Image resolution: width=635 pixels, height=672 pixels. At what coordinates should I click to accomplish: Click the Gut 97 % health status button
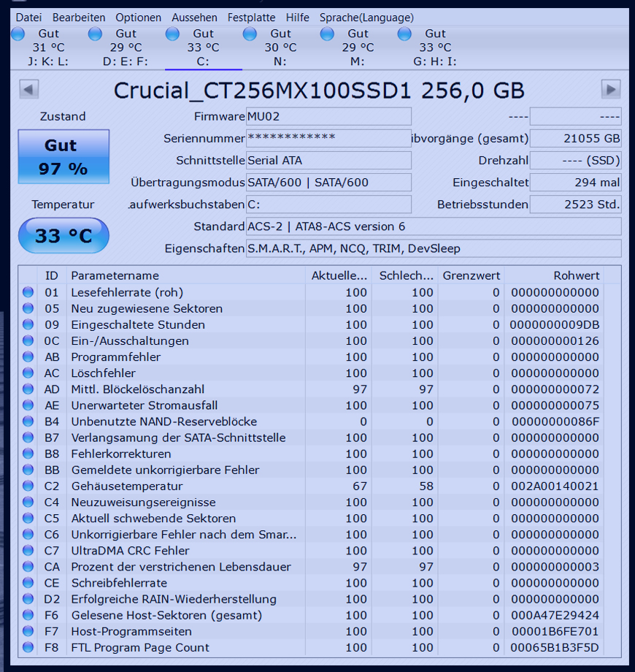coord(64,157)
